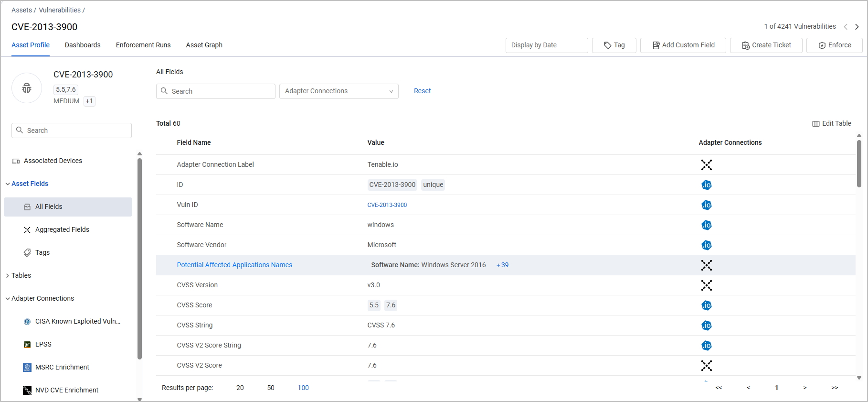Click the table vertical scrollbar

click(859, 163)
